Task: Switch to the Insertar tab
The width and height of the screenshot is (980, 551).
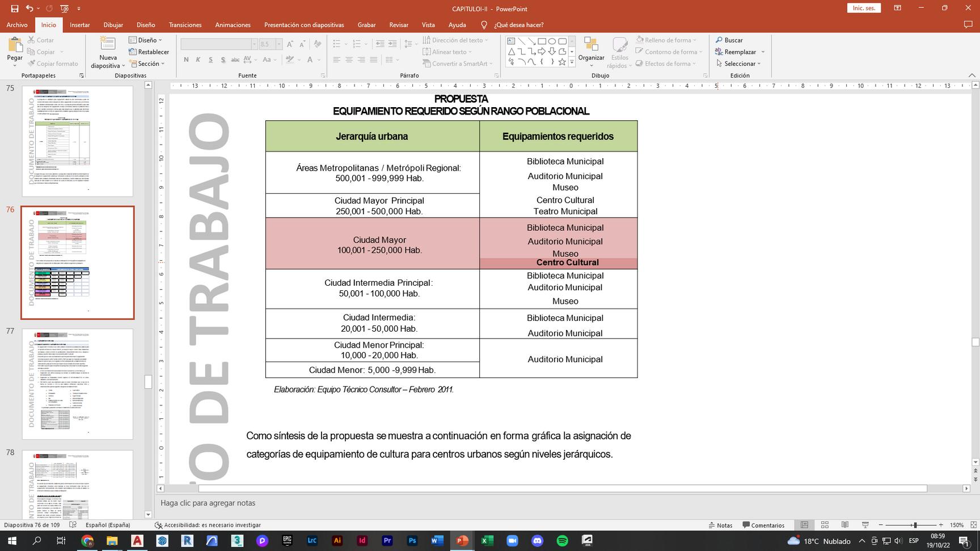Action: [x=80, y=25]
